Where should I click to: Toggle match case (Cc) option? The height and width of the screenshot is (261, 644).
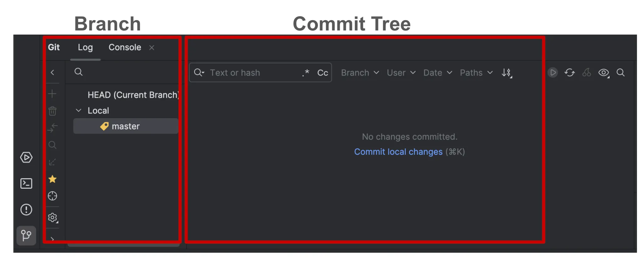pos(323,73)
